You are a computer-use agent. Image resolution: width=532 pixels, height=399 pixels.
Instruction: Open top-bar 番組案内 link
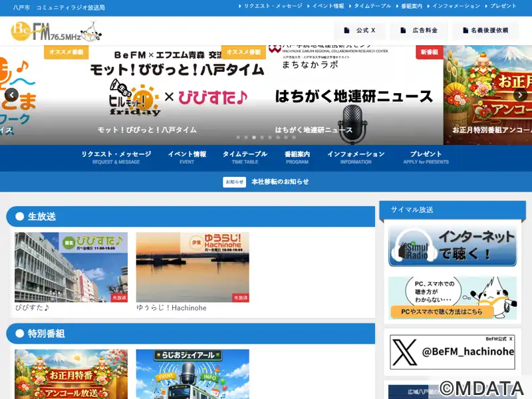[409, 6]
